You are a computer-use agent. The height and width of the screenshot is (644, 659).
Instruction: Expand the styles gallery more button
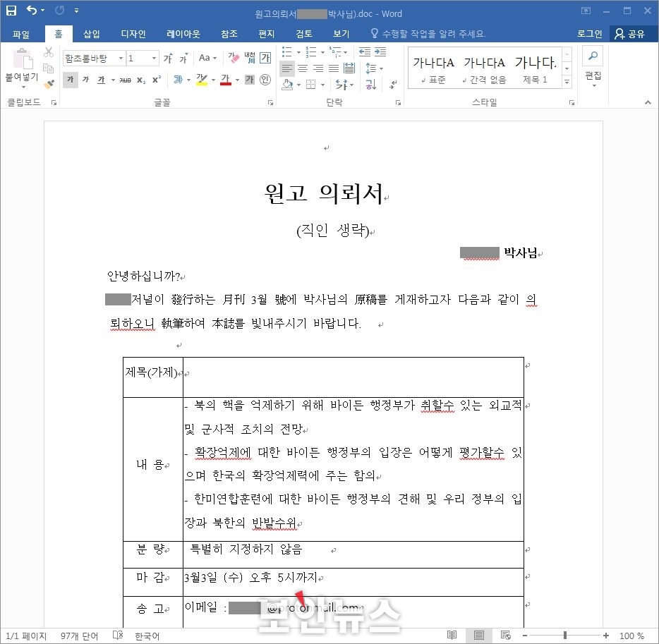click(567, 82)
